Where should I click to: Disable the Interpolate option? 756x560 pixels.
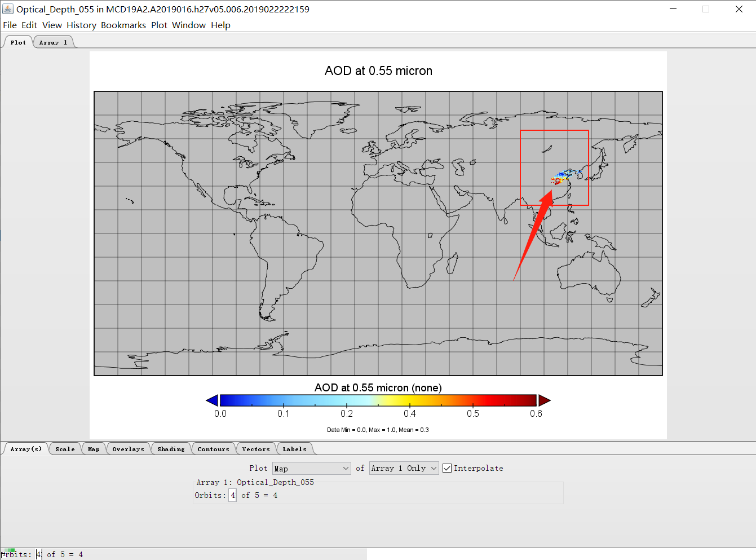[x=447, y=468]
